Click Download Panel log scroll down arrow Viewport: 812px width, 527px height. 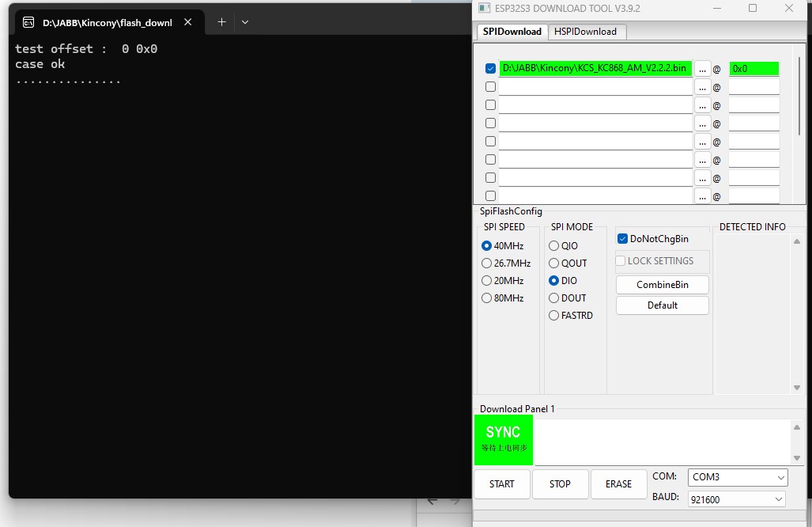[x=797, y=458]
